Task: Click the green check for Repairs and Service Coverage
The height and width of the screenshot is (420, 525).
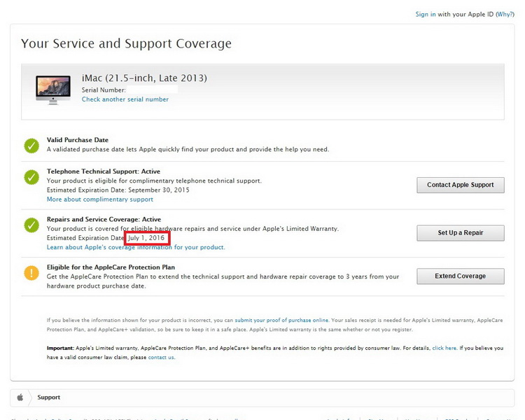Action: coord(31,225)
